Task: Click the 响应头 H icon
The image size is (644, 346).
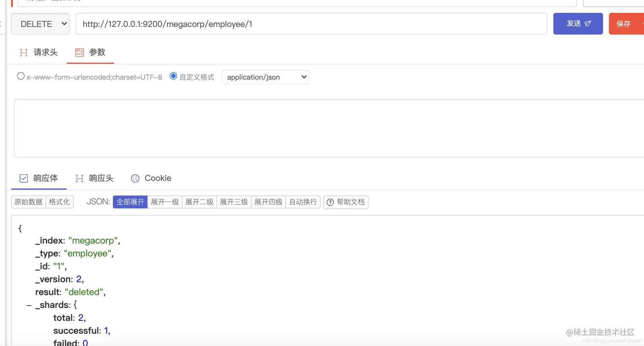Action: [79, 179]
